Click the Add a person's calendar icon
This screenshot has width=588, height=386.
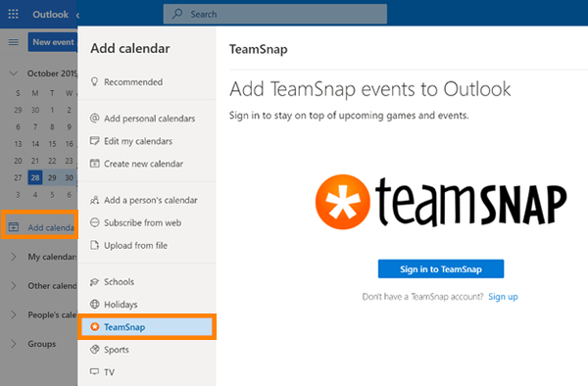coord(94,200)
